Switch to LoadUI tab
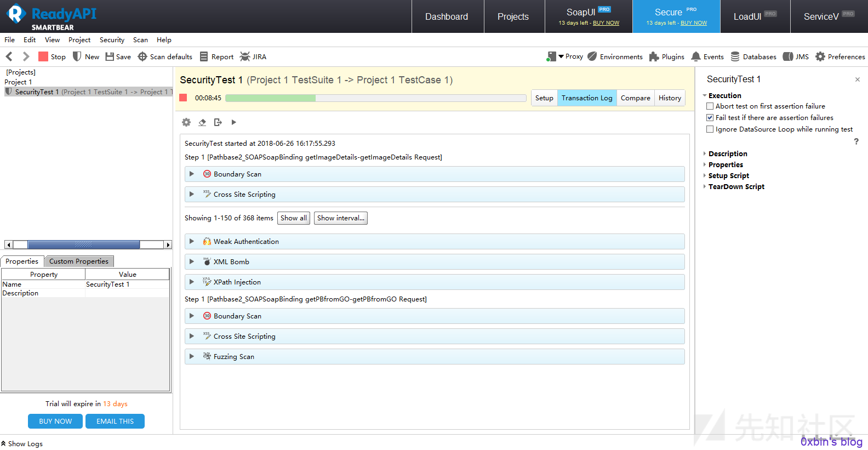 755,16
